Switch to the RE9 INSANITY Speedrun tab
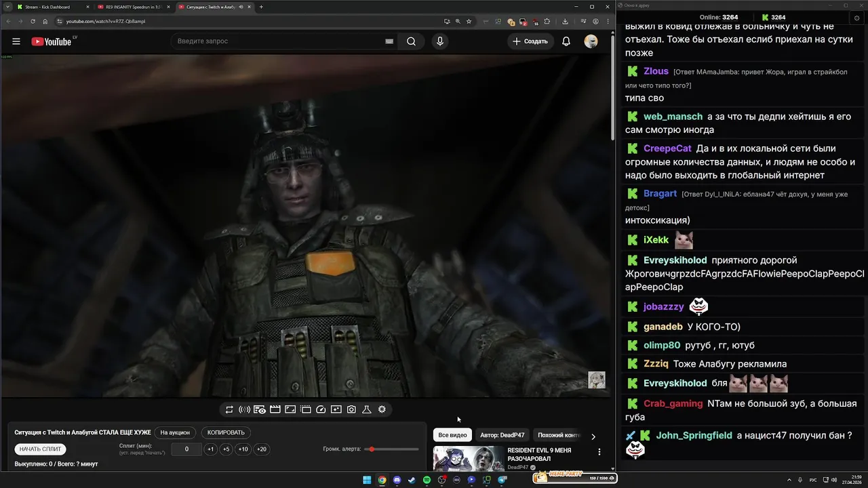The height and width of the screenshot is (488, 868). point(134,7)
